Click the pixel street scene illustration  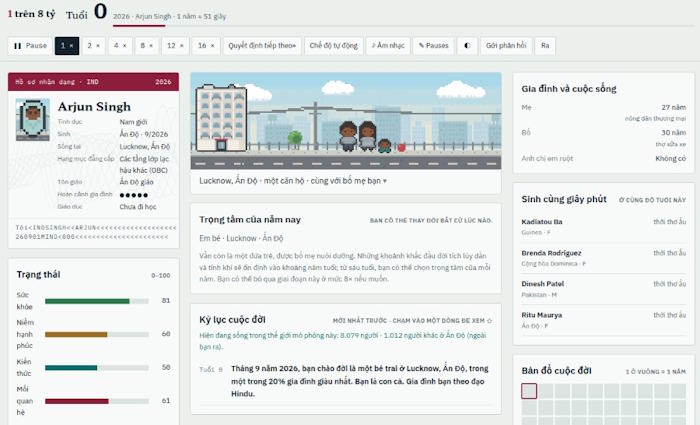(346, 121)
